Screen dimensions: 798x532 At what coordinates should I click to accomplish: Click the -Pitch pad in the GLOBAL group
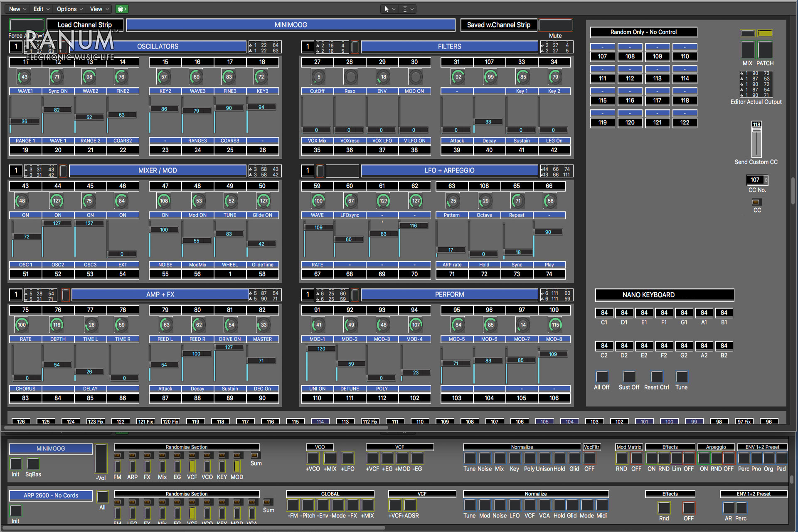click(x=308, y=505)
